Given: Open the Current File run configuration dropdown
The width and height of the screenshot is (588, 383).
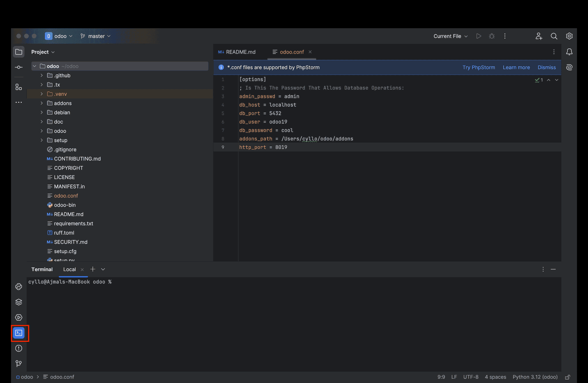Looking at the screenshot, I should 450,36.
